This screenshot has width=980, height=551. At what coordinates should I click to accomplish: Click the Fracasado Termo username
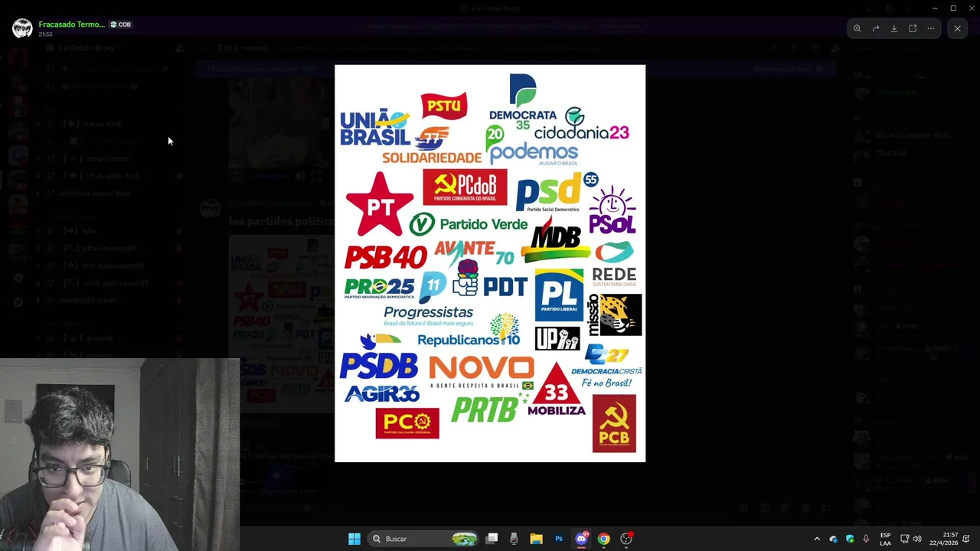(x=72, y=24)
